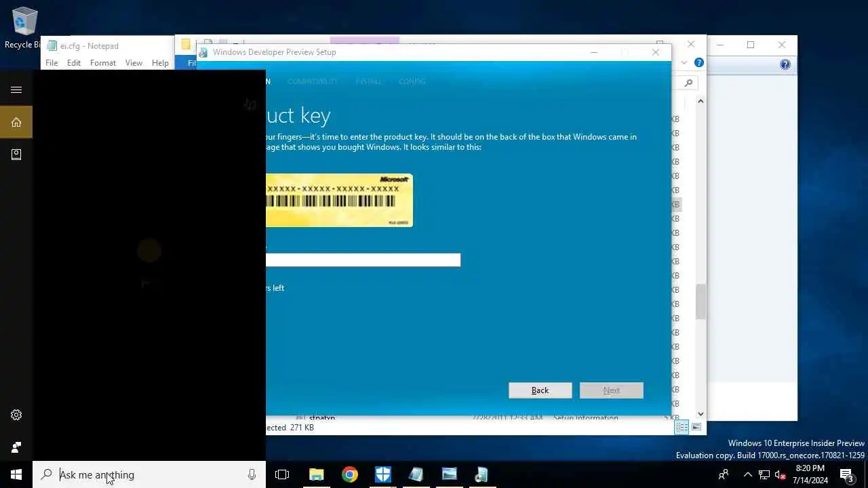Click the Setup window title bar icon
This screenshot has width=868, height=488.
pyautogui.click(x=203, y=52)
